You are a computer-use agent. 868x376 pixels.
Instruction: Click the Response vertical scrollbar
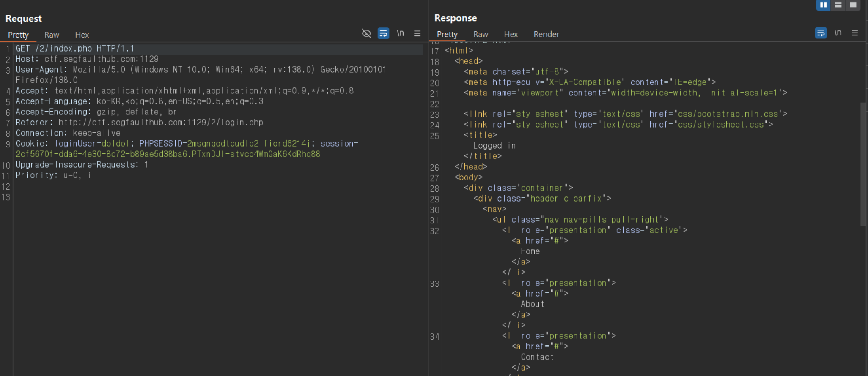[863, 164]
